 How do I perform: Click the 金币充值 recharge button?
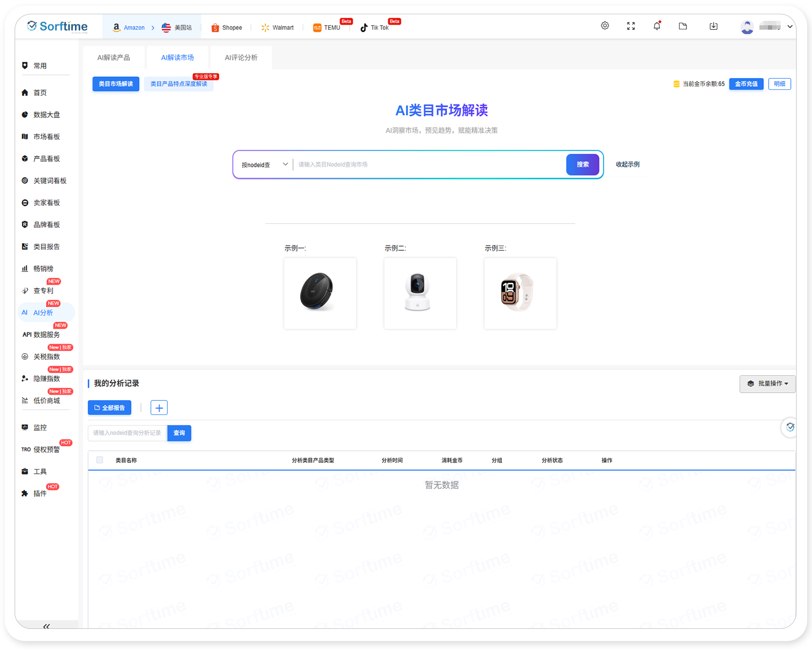tap(746, 84)
